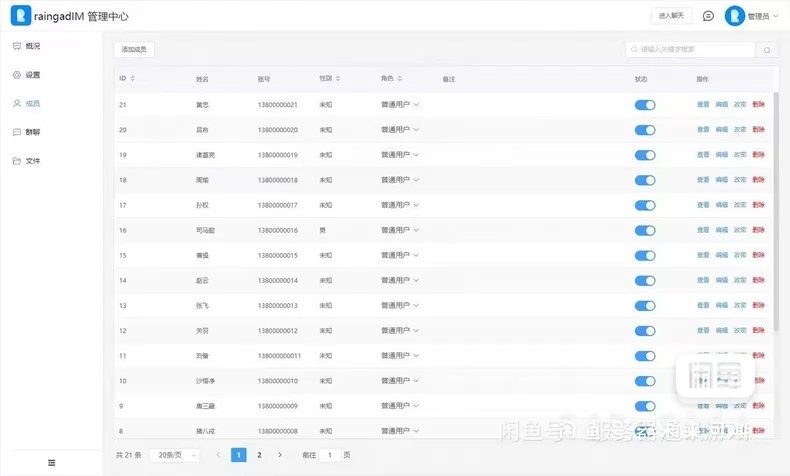Open the 管理员 account dropdown
Viewport: 790px width, 476px height.
coord(763,16)
